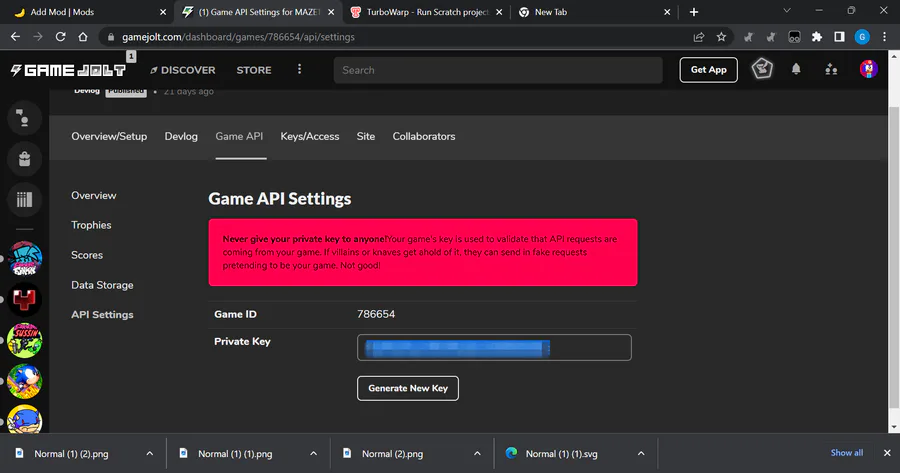
Task: Bookmark this page with the star
Action: point(721,37)
